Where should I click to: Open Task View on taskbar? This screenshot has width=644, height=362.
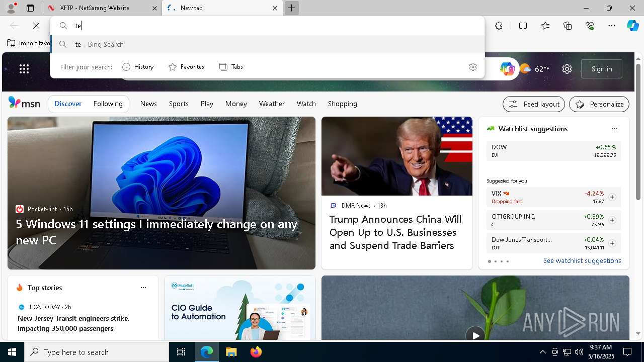point(181,352)
